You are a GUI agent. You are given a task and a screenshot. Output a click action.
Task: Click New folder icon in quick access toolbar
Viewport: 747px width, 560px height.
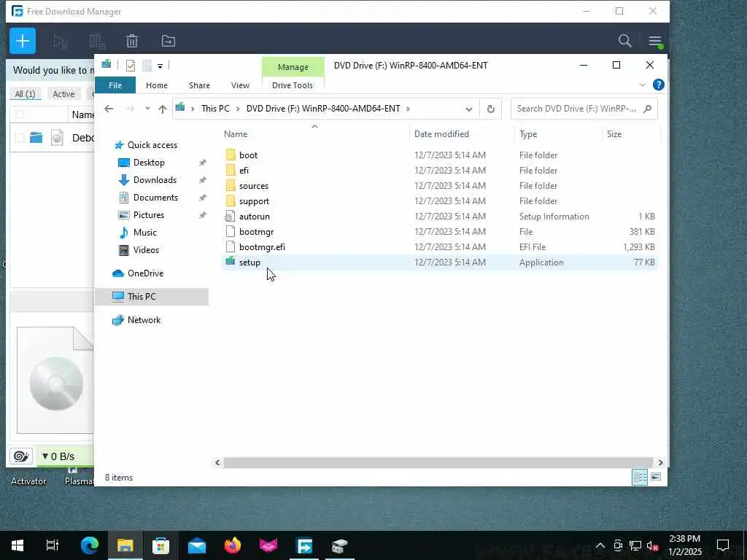(x=147, y=66)
